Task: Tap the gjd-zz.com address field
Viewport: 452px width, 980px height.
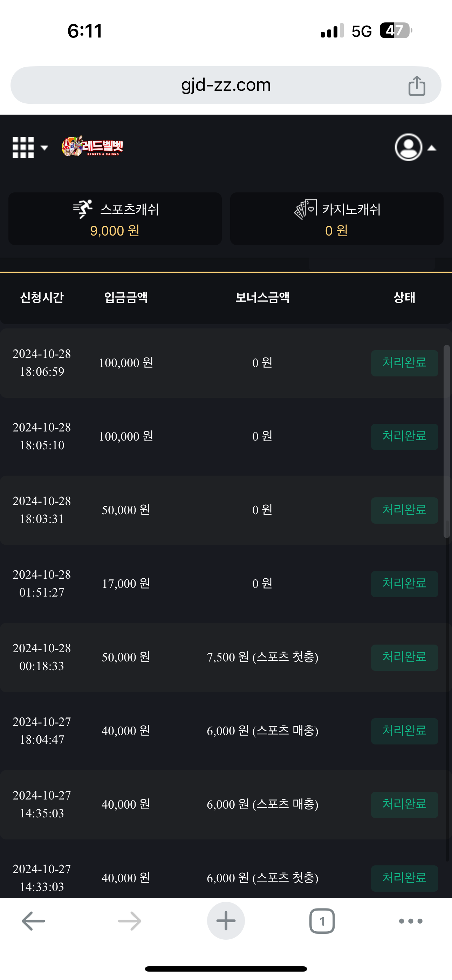Action: (x=226, y=85)
